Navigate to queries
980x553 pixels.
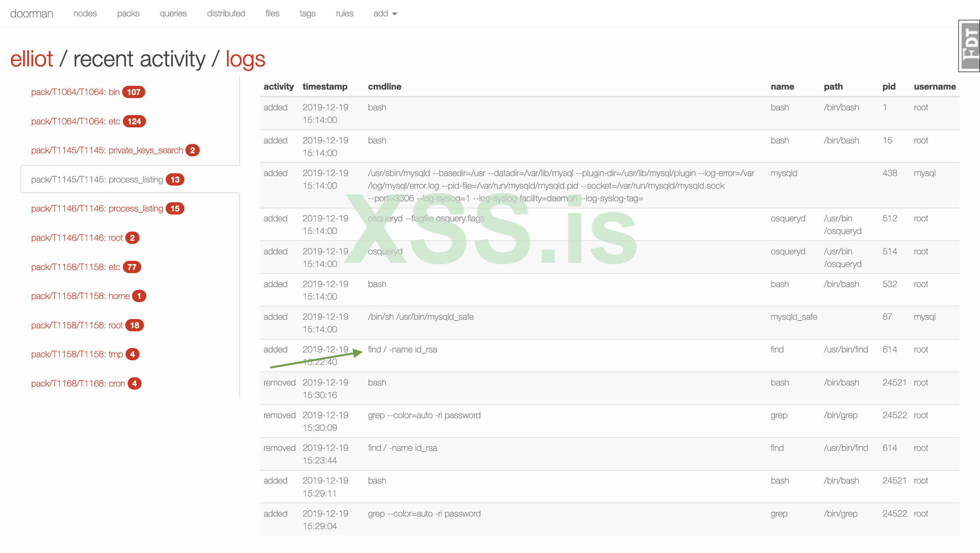tap(173, 14)
